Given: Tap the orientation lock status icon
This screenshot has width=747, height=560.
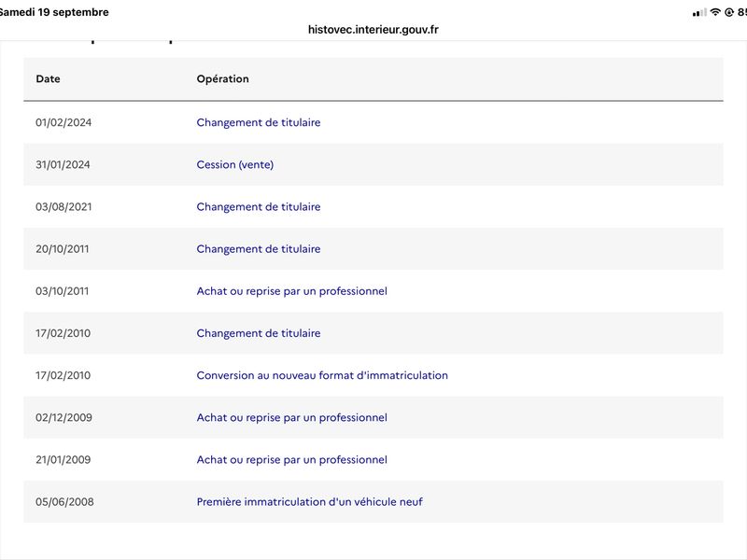Looking at the screenshot, I should coord(729,12).
